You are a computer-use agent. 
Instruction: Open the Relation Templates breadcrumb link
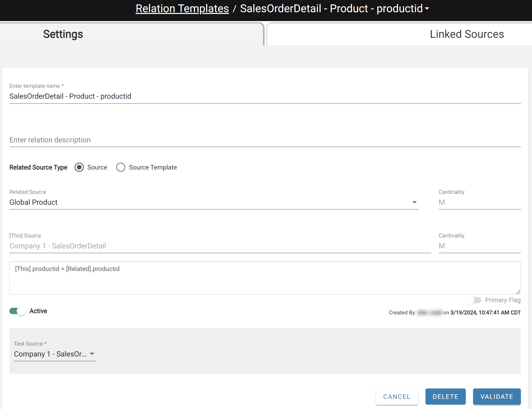182,9
